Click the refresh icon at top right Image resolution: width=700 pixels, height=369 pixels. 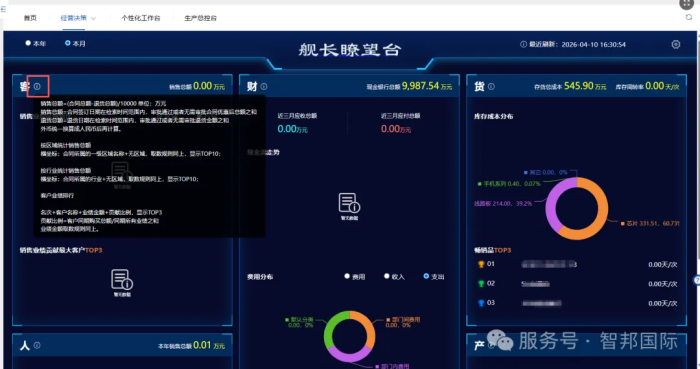point(689,17)
